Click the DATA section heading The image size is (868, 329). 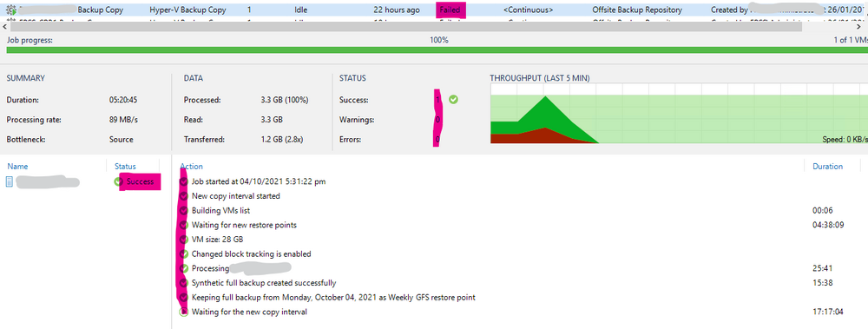[x=194, y=79]
